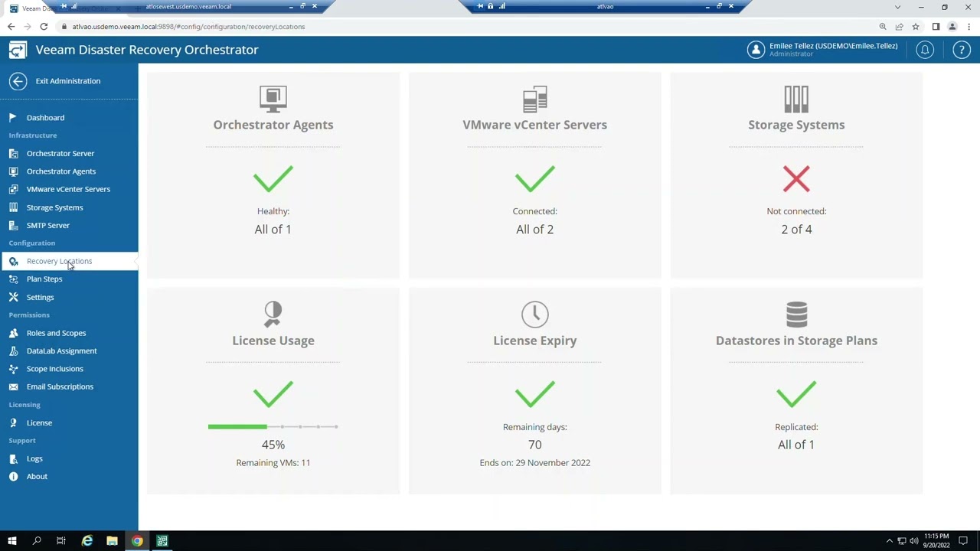Click the red X on Storage Systems
Viewport: 980px width, 551px height.
(796, 180)
